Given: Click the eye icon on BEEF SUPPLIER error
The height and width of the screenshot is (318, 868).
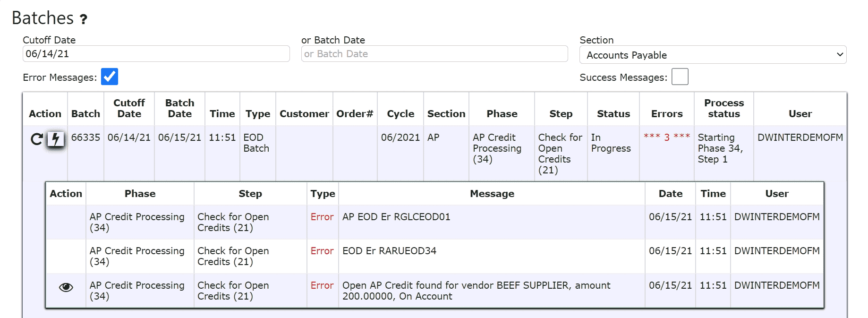Looking at the screenshot, I should click(x=66, y=287).
